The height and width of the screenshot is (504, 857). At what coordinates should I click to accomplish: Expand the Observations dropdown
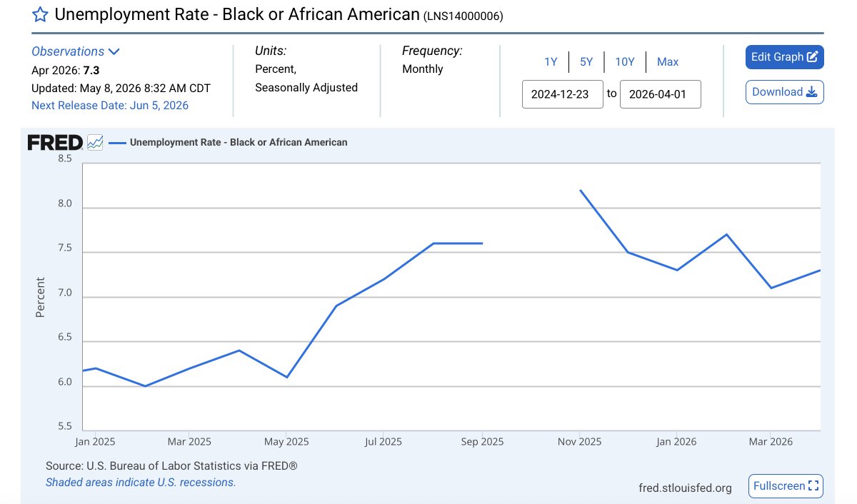[76, 51]
